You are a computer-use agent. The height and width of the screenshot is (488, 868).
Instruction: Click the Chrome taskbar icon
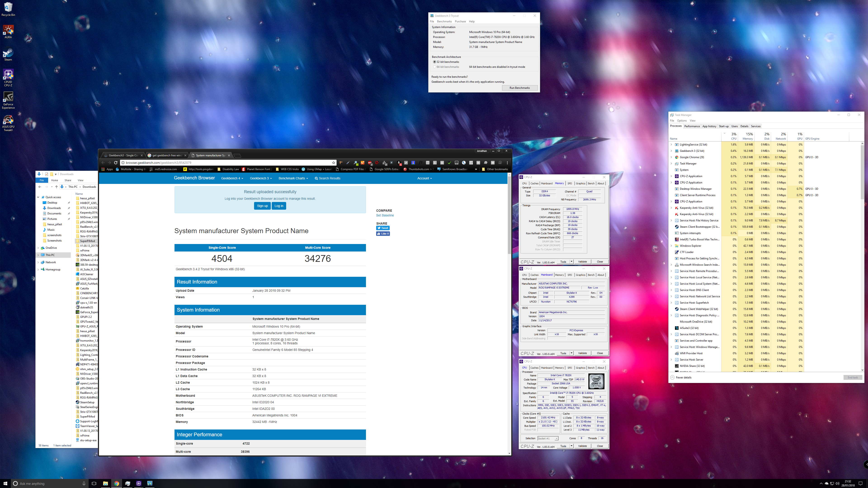(x=116, y=483)
